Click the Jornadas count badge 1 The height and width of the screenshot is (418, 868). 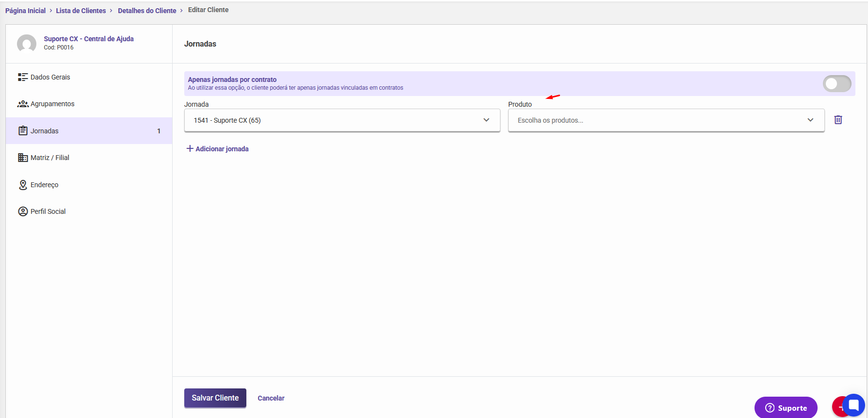159,131
